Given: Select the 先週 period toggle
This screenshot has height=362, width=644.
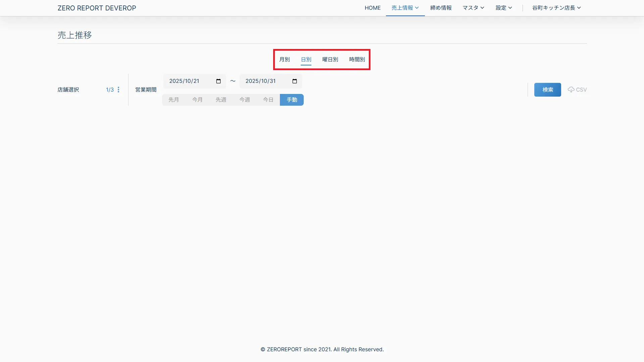Looking at the screenshot, I should 221,100.
